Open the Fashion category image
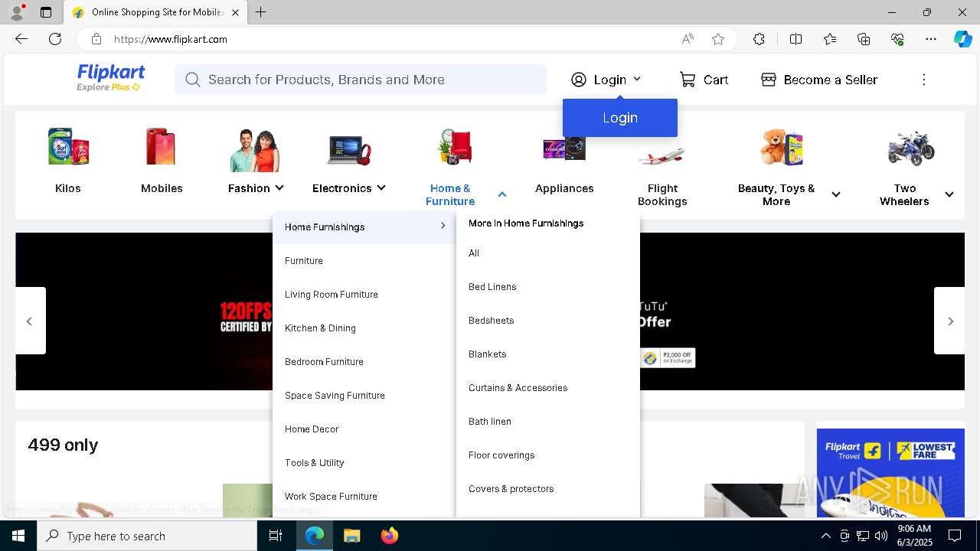980x551 pixels. [255, 150]
